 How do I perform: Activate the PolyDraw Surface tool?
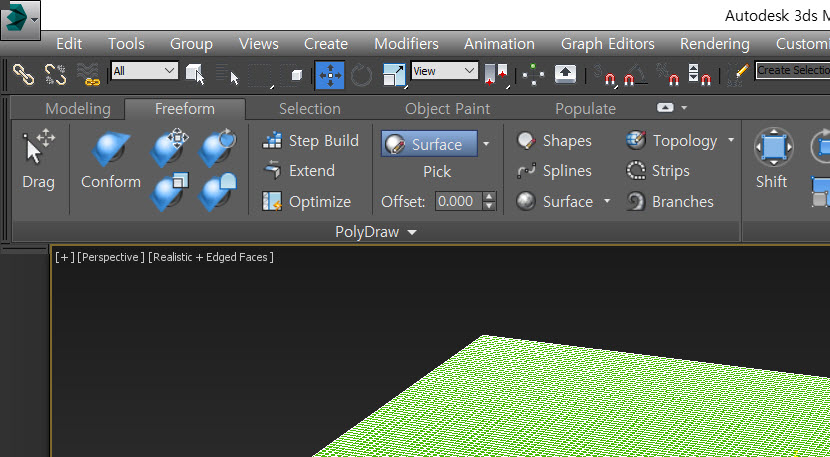(556, 202)
